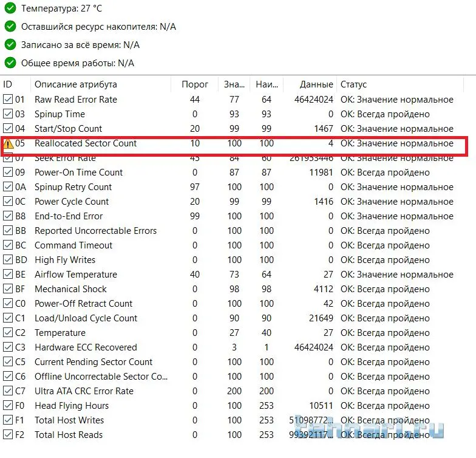Toggle checkbox for C5 Current Pending Sector Count
Viewport: 476px width, 458px height.
coord(7,362)
